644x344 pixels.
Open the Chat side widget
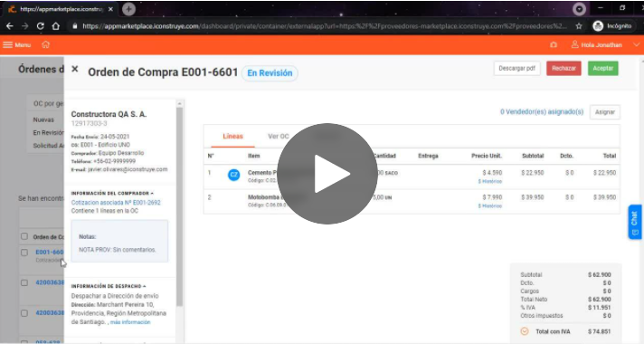(635, 222)
